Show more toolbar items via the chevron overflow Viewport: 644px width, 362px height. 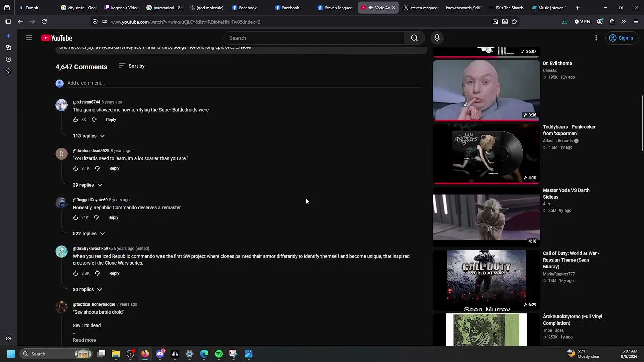tap(624, 22)
